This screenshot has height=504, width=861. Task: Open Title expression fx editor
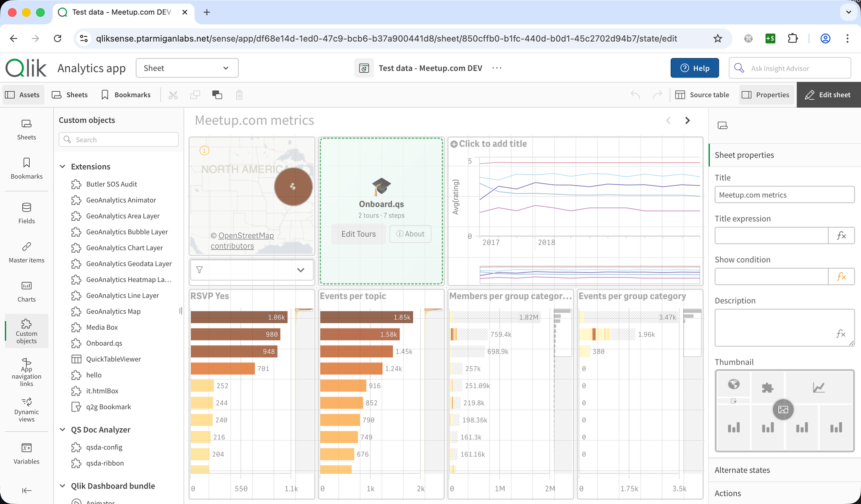[x=841, y=235]
